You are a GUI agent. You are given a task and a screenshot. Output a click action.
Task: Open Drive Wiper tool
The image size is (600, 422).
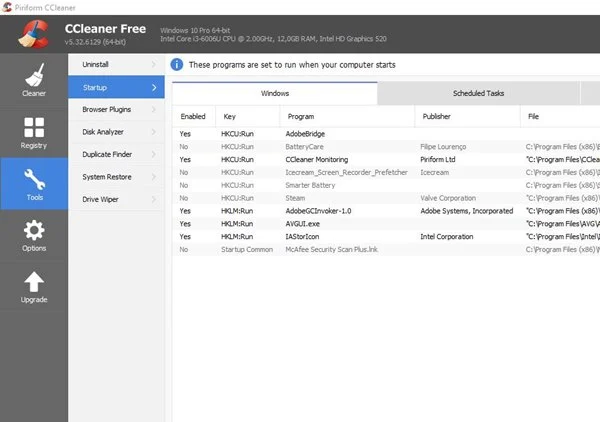116,199
